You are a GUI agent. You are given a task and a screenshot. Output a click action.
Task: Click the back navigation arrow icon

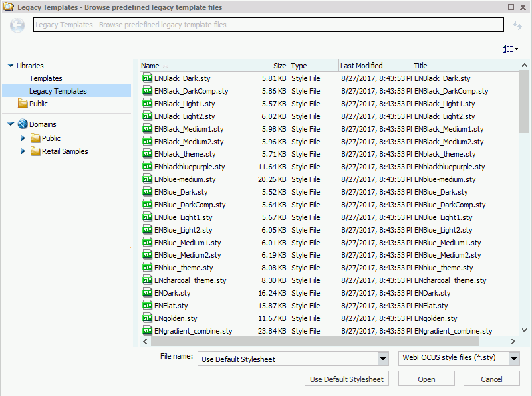point(17,25)
